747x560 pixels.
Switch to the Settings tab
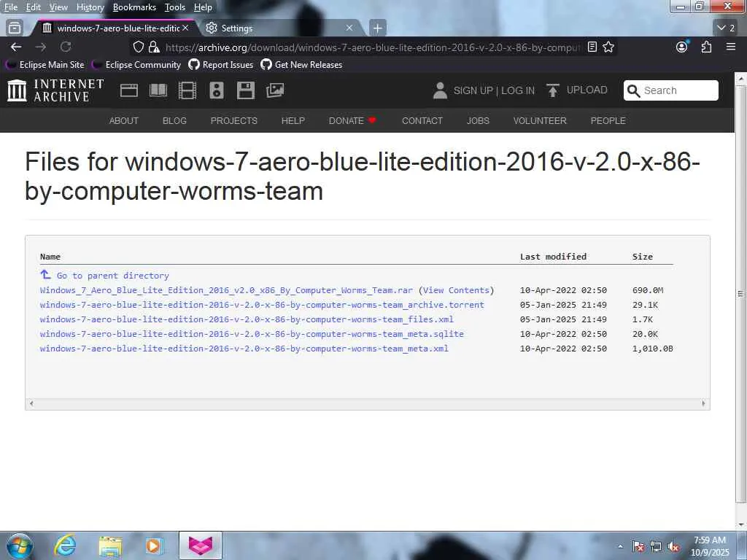coord(279,28)
